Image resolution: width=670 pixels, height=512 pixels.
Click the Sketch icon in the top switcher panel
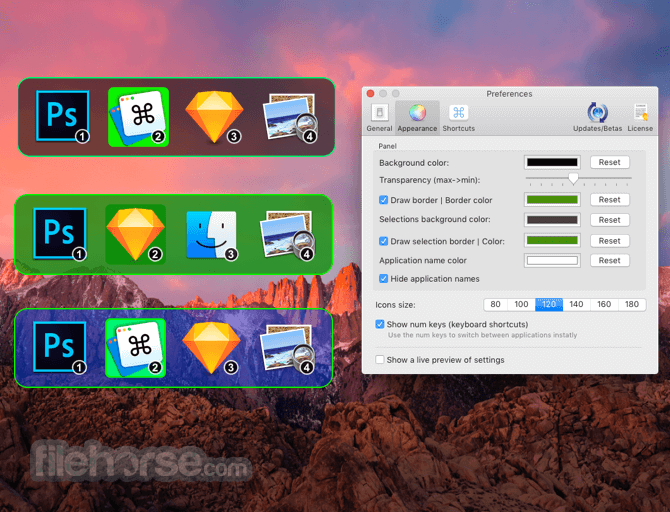[x=214, y=116]
